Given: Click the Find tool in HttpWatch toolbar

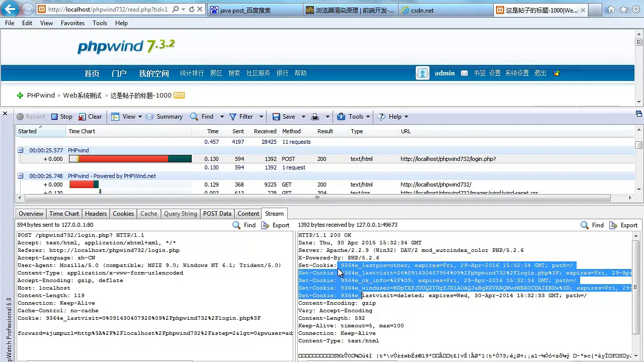Looking at the screenshot, I should [x=202, y=117].
